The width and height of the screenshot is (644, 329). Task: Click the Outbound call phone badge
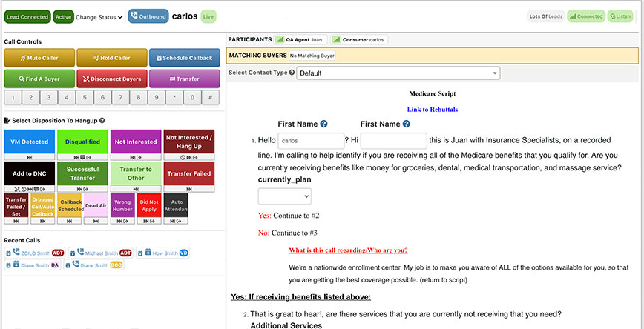click(148, 16)
